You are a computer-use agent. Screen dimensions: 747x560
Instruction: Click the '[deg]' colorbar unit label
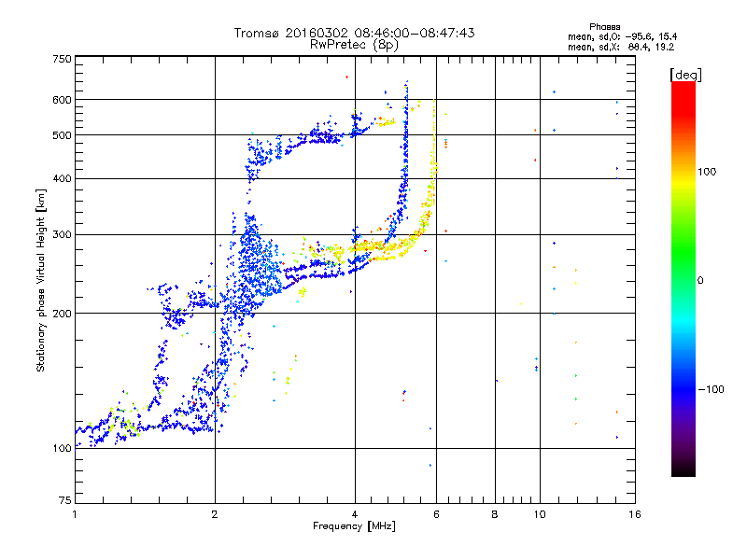[685, 75]
